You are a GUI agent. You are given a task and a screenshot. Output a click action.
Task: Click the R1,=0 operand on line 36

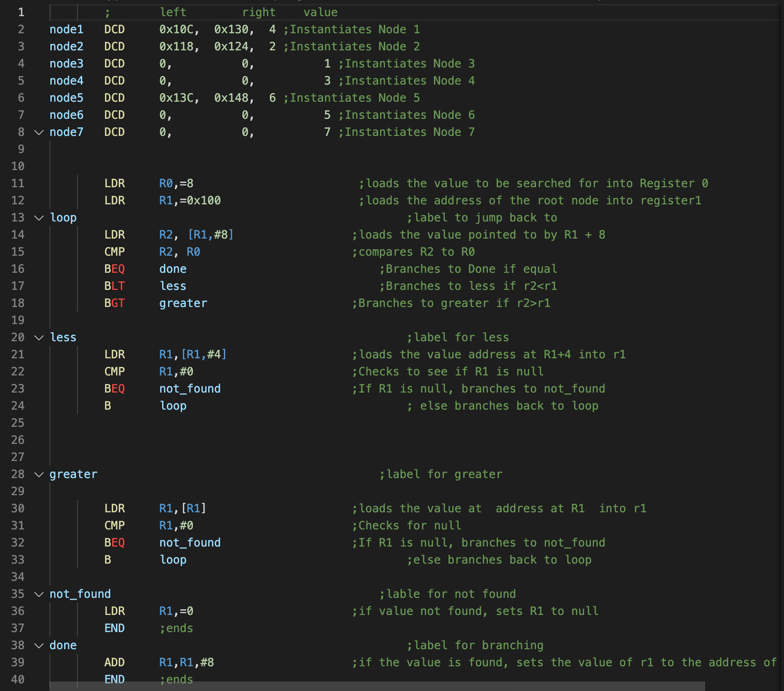[x=176, y=611]
